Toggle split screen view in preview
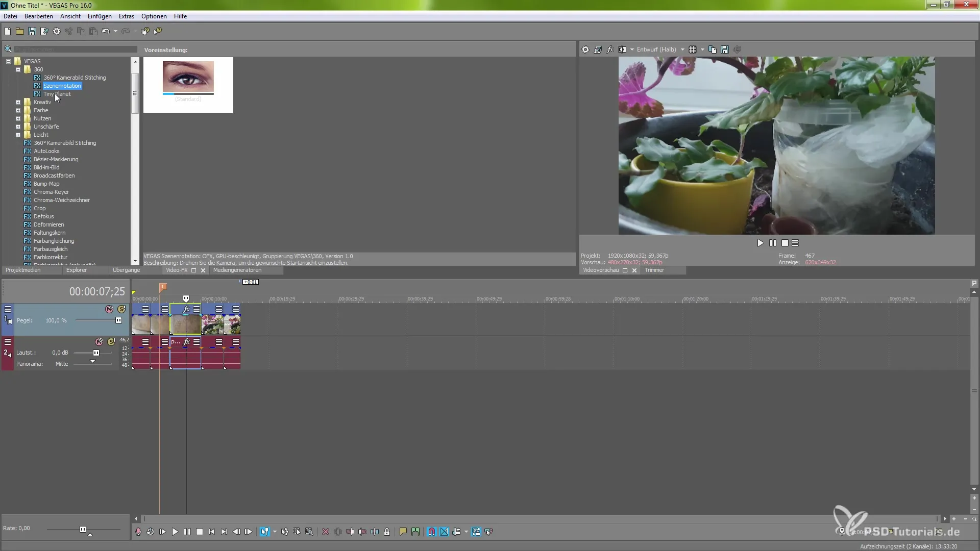The height and width of the screenshot is (551, 980). coord(622,49)
